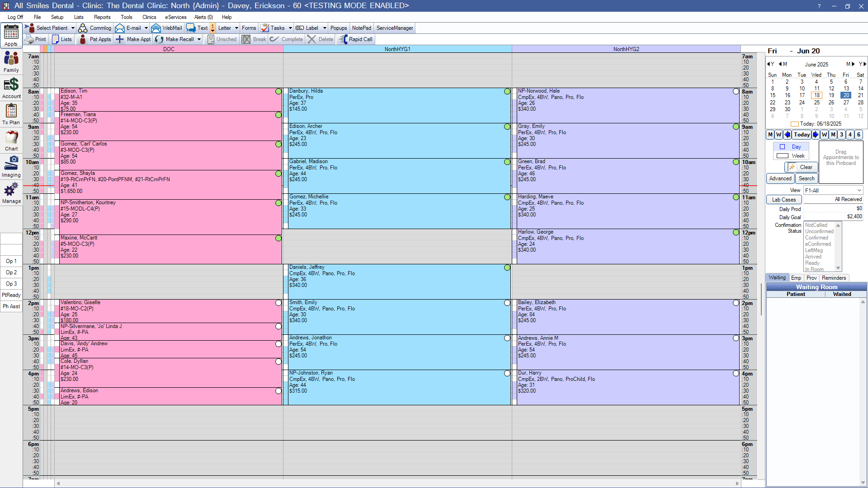Image resolution: width=868 pixels, height=488 pixels.
Task: Click the Pat Appts toolbar button
Action: [95, 39]
